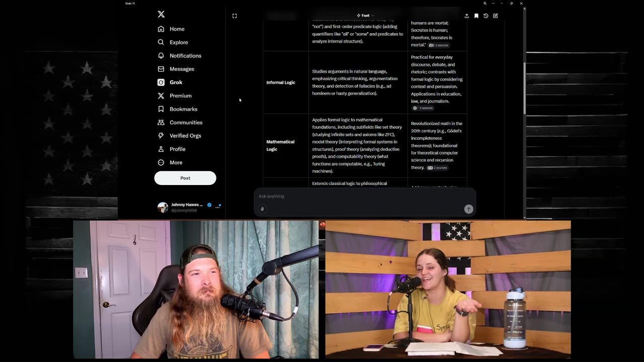Click text 'Applies formal logic to mathematical'

[347, 120]
